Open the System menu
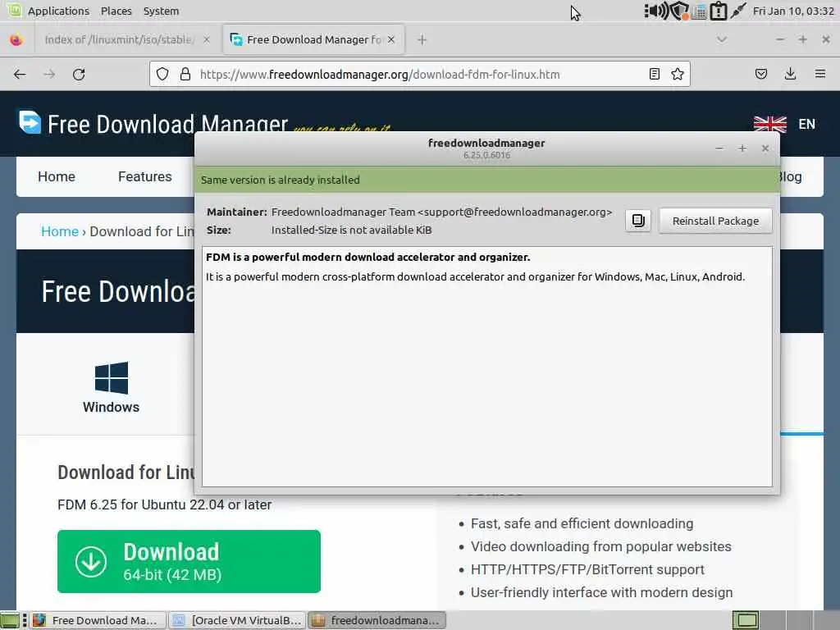This screenshot has width=840, height=630. [162, 11]
